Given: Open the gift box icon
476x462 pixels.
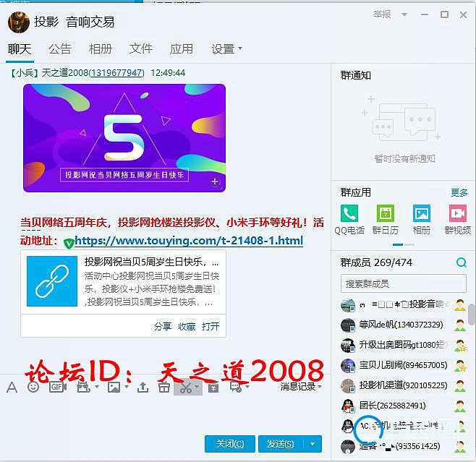Looking at the screenshot, I should (164, 387).
